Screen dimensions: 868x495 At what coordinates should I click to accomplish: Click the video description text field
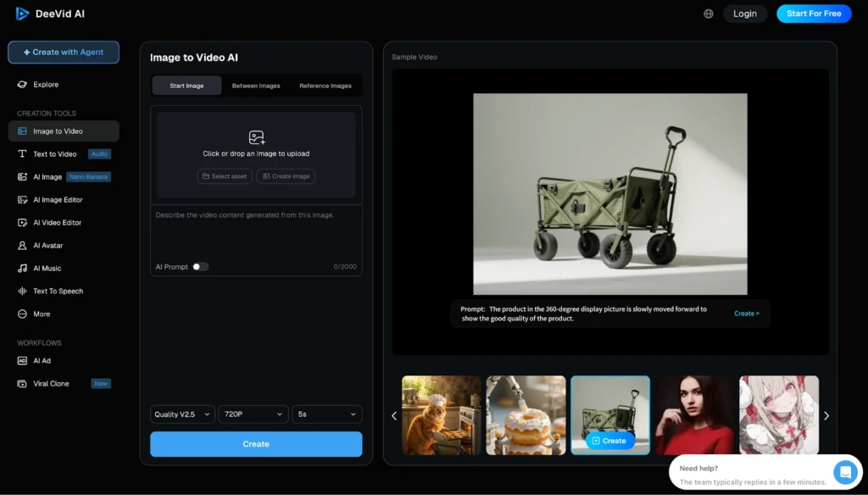[256, 231]
